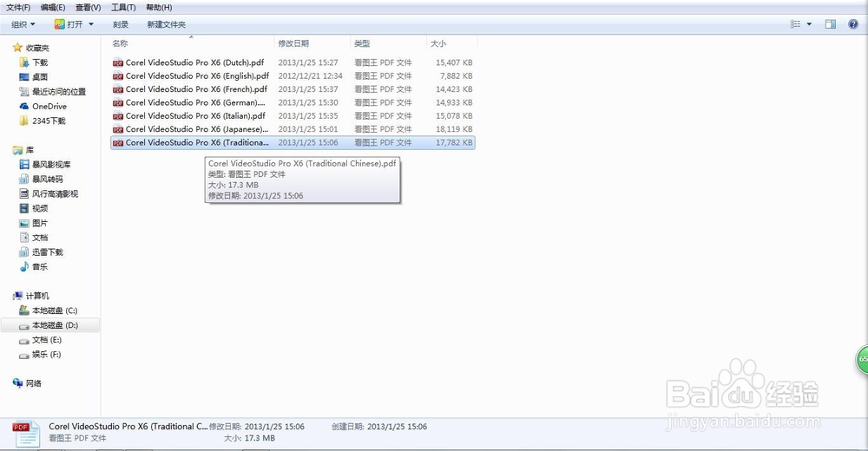The height and width of the screenshot is (451, 868).
Task: Sort by the 名称 column header
Action: pos(120,43)
